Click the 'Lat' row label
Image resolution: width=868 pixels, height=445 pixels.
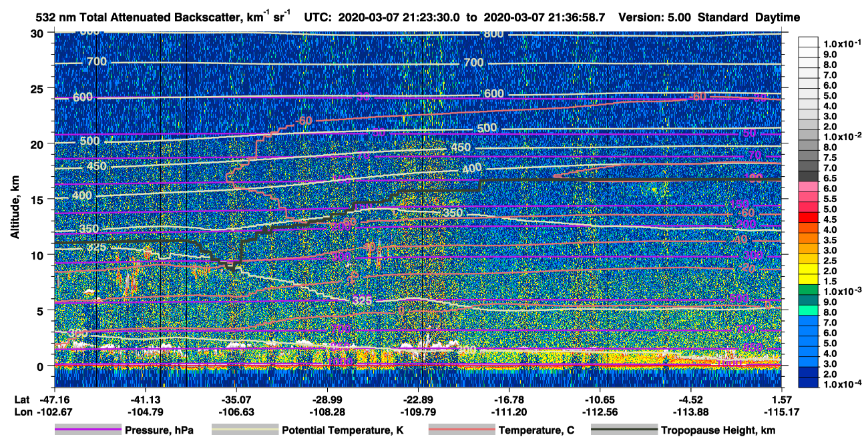21,399
